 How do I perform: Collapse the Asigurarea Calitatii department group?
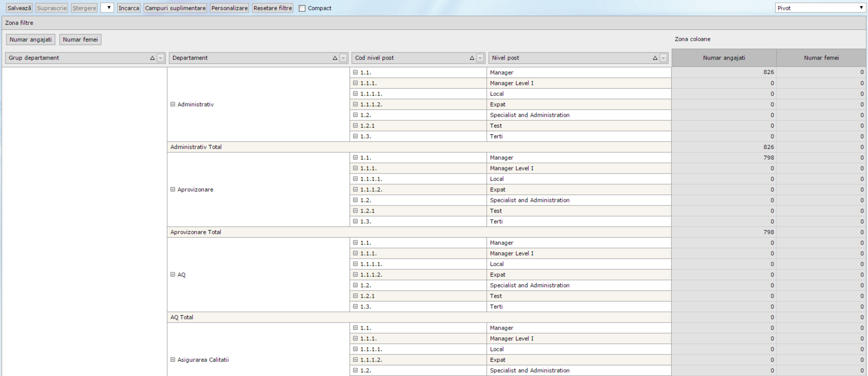click(173, 360)
